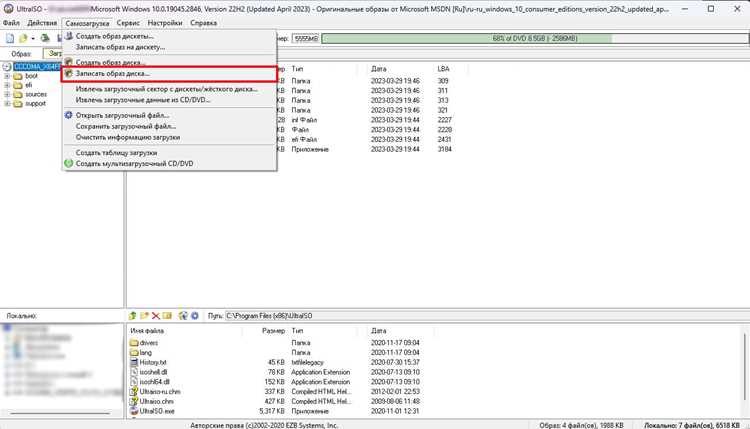Viewport: 750px width, 429px height.
Task: Choose Создать образ дискеты
Action: pos(170,36)
